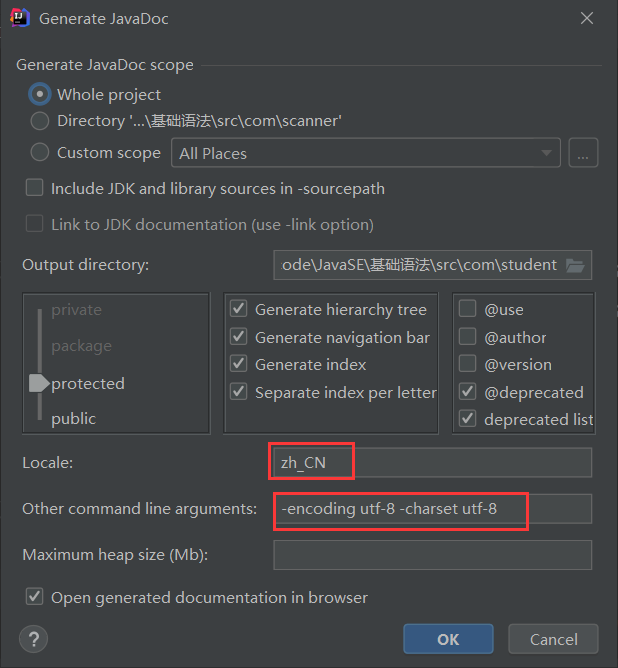Viewport: 618px width, 668px height.
Task: Expand the All Places scope dropdown
Action: point(365,153)
